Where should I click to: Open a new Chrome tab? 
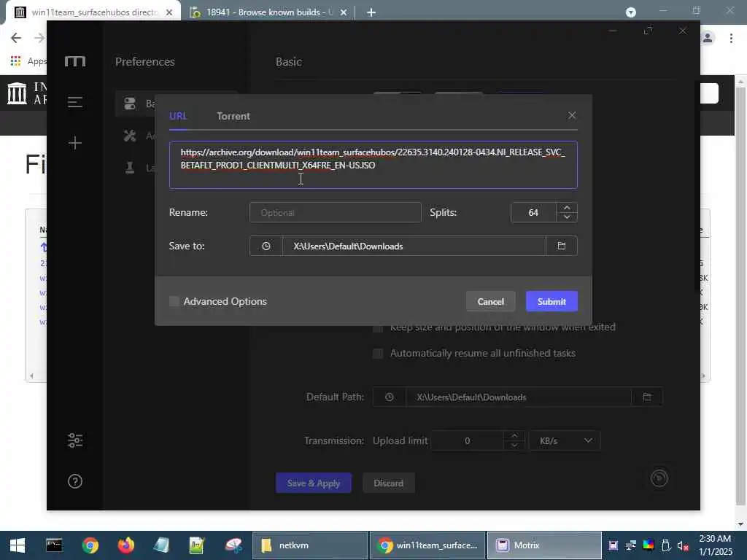pos(371,12)
